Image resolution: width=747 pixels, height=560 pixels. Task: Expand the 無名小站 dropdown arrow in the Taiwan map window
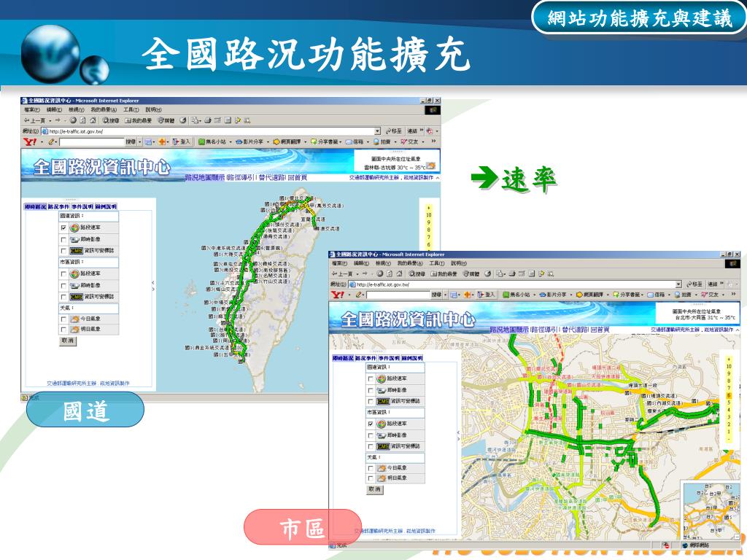click(231, 142)
